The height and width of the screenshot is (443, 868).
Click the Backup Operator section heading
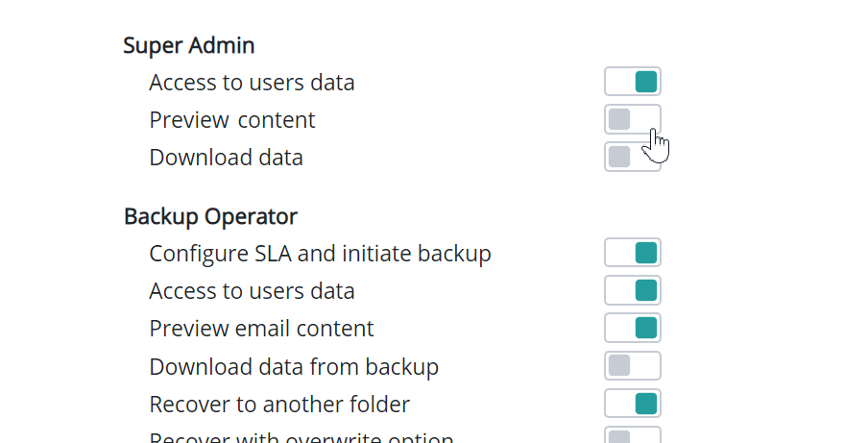[210, 216]
